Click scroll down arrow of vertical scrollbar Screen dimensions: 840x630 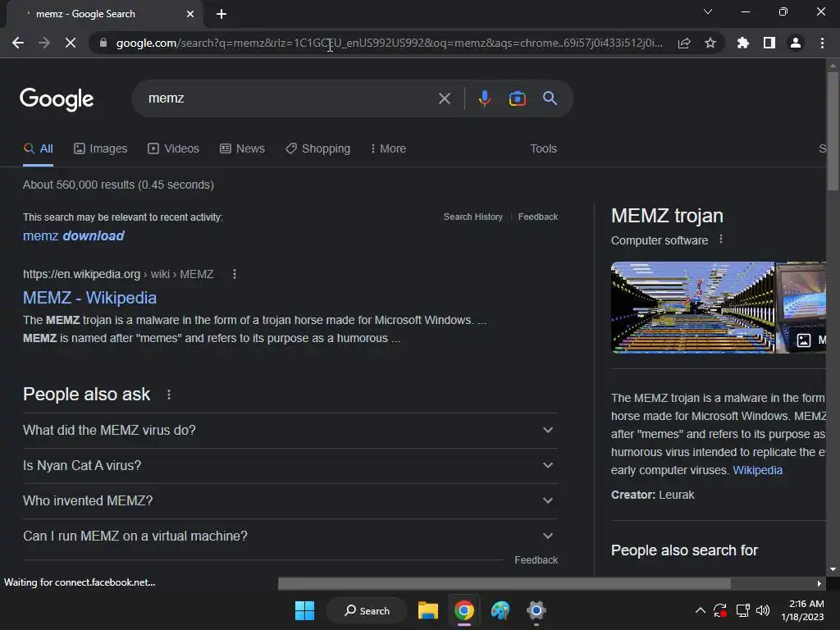(x=833, y=569)
